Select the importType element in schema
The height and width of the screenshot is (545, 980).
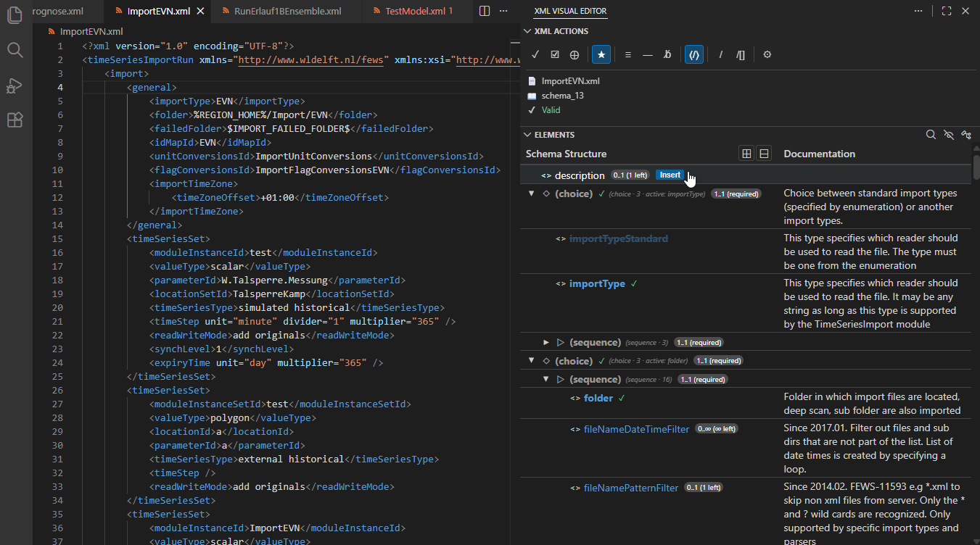[597, 283]
